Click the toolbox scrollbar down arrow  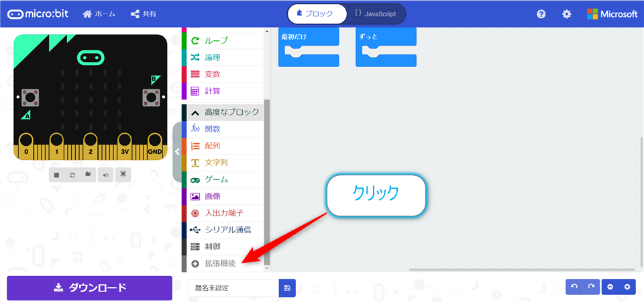coord(268,269)
